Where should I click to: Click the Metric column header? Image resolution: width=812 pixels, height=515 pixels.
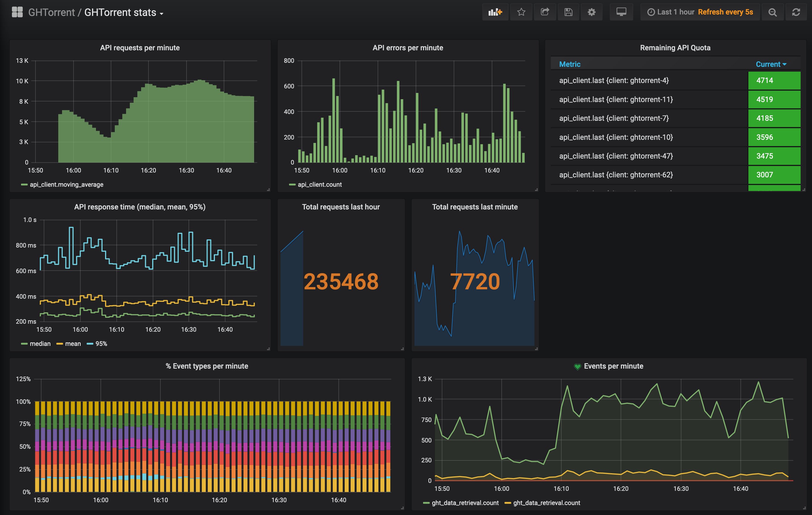click(x=570, y=64)
